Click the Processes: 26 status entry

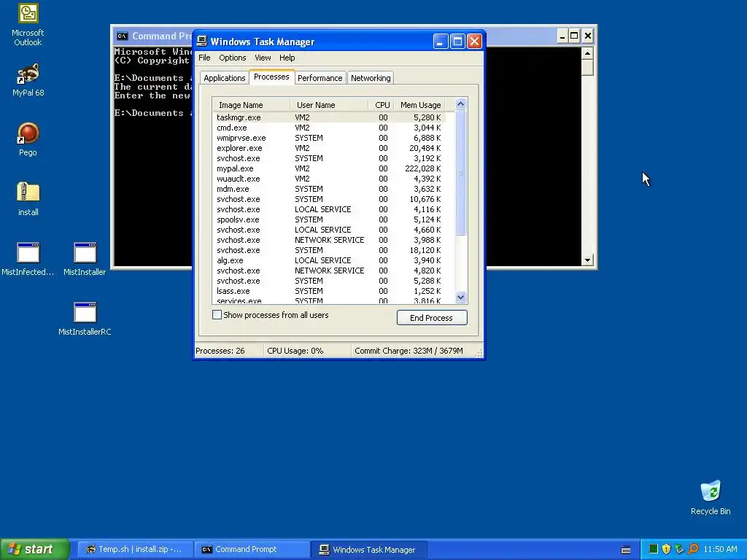tap(228, 351)
